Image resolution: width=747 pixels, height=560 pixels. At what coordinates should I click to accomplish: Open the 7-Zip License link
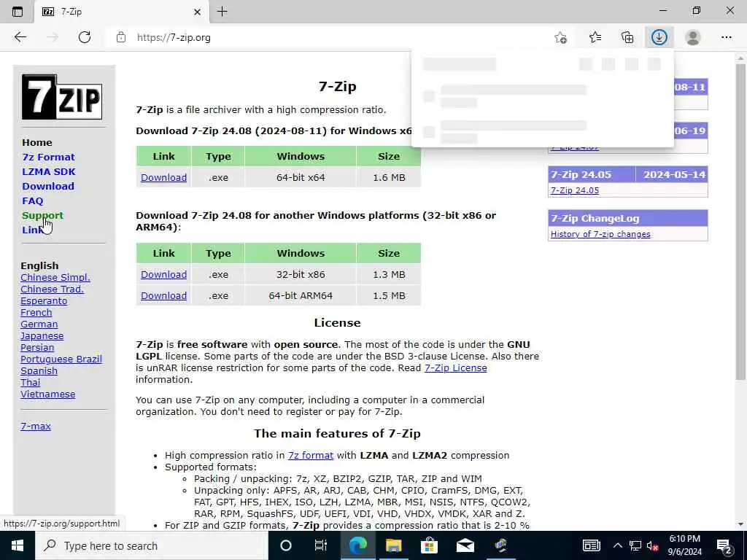455,368
